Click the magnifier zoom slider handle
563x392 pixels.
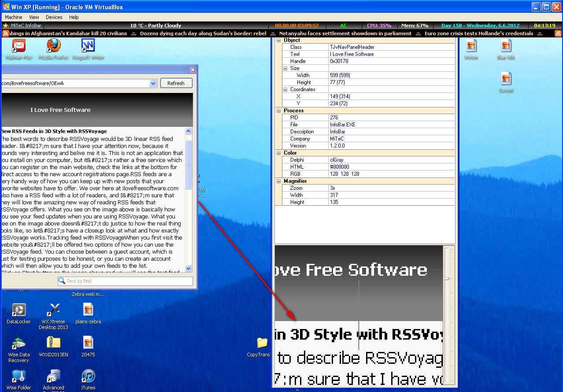pyautogui.click(x=447, y=278)
